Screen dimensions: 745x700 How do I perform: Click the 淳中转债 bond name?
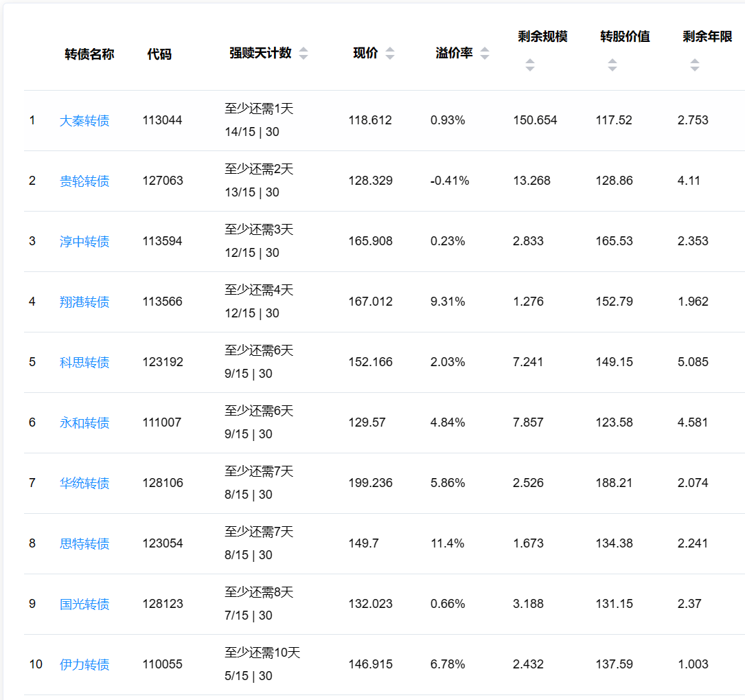[84, 242]
